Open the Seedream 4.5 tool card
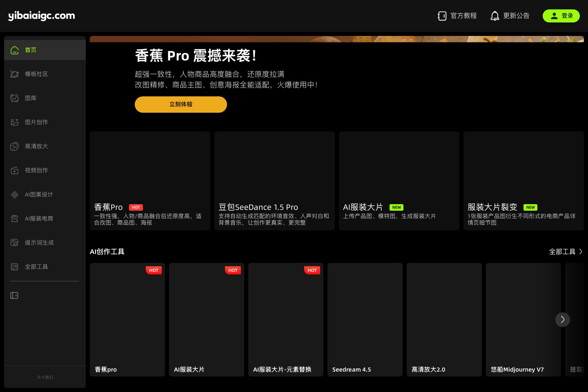Viewport: 588px width, 392px height. coord(365,320)
